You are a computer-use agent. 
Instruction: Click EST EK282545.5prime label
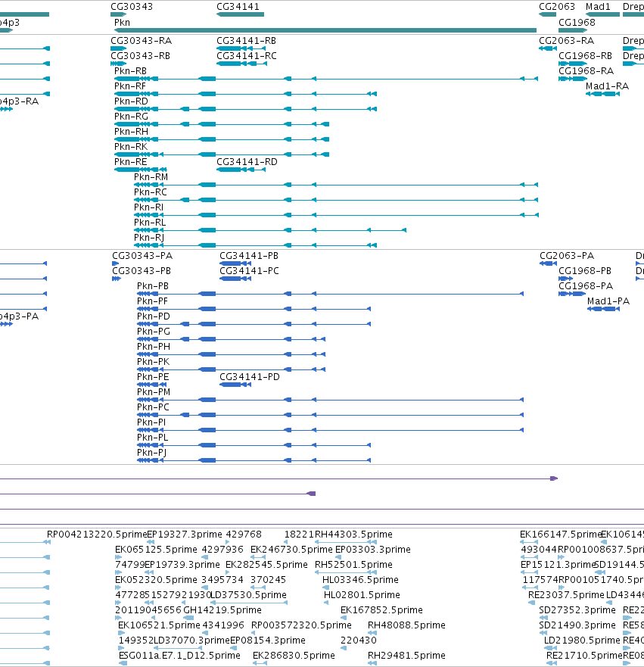(x=266, y=565)
